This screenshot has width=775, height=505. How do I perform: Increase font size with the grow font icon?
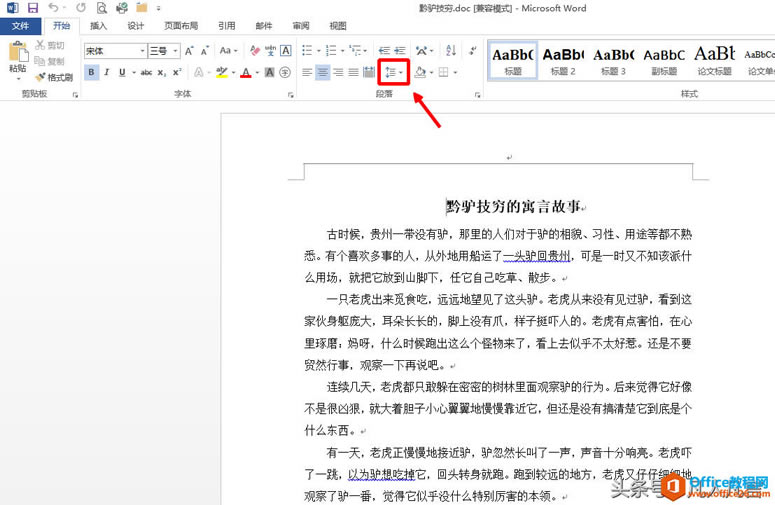coord(189,50)
